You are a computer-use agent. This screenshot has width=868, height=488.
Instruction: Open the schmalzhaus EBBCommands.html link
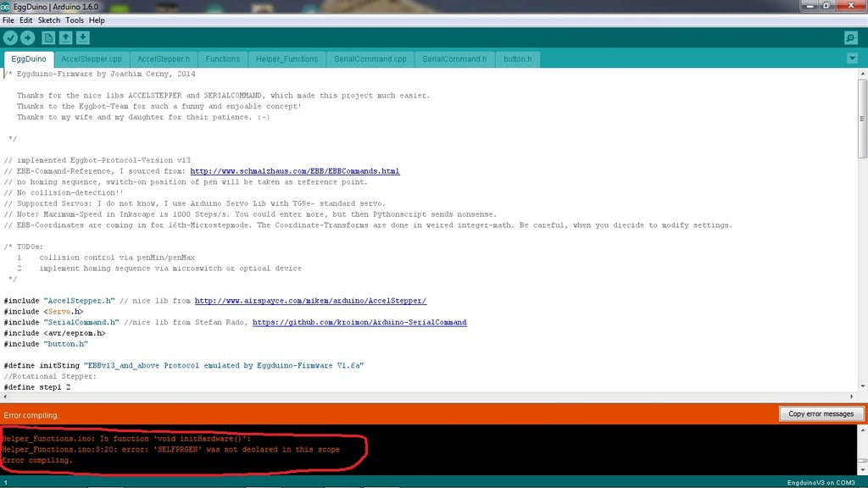tap(294, 171)
